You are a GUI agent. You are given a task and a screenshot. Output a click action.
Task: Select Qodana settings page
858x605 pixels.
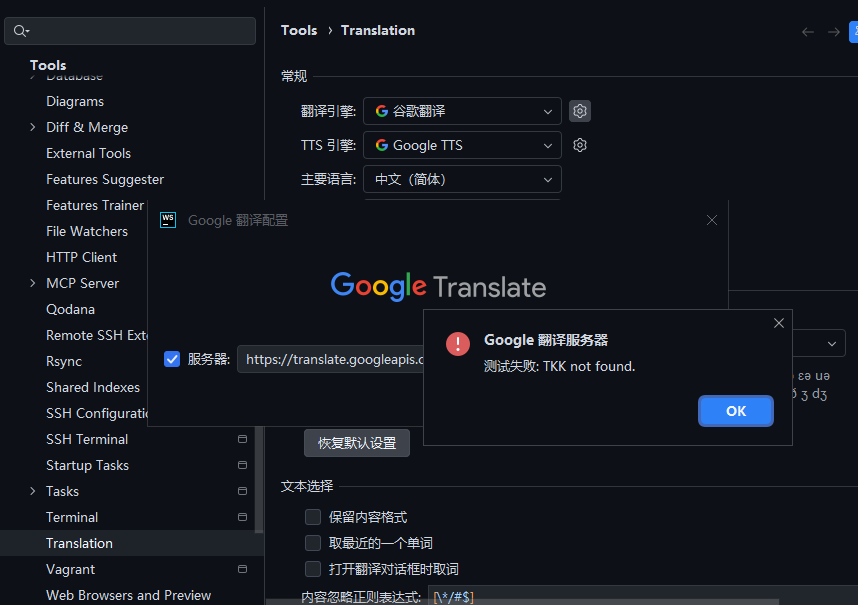tap(71, 309)
